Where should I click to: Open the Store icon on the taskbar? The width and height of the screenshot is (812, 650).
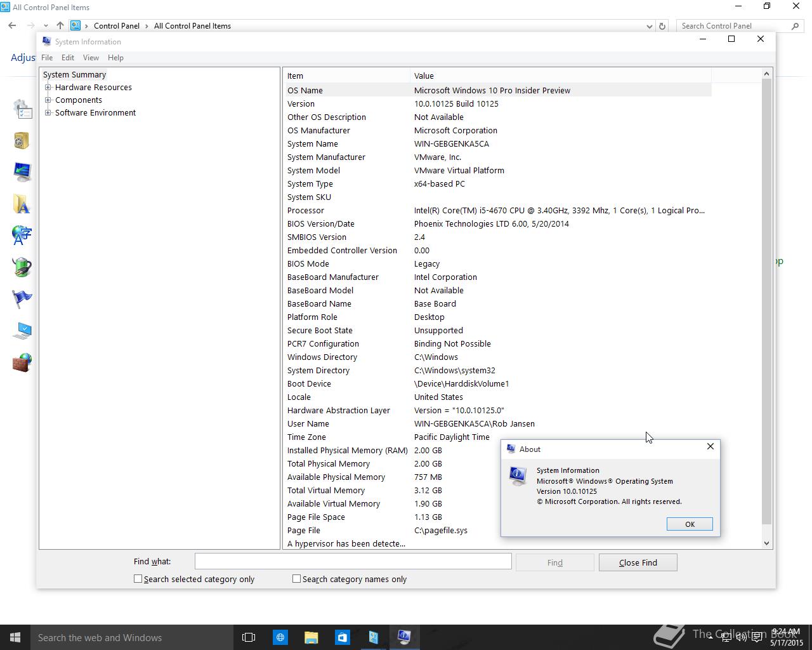[x=342, y=637]
